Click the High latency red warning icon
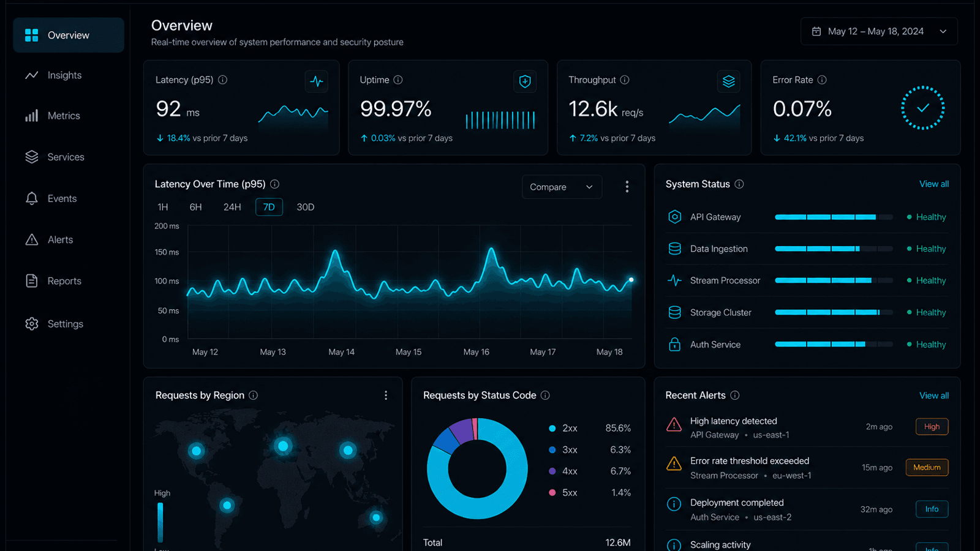Screen dimensions: 980x551 [x=674, y=424]
